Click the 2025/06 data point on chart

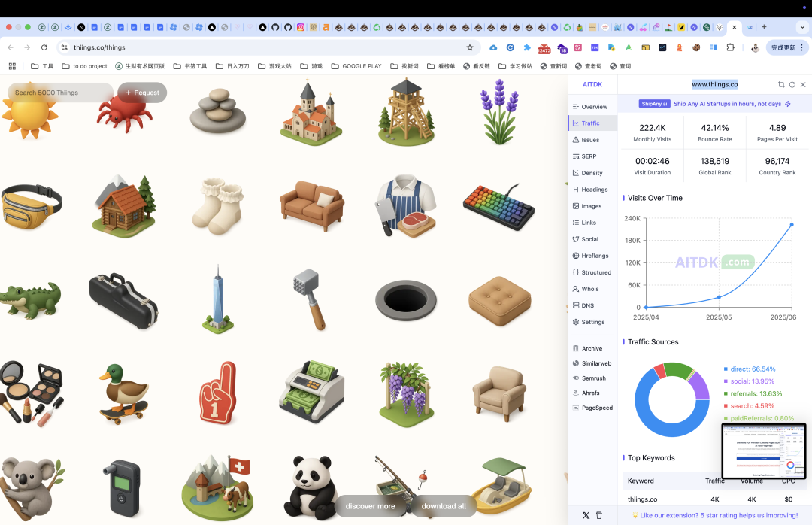792,225
